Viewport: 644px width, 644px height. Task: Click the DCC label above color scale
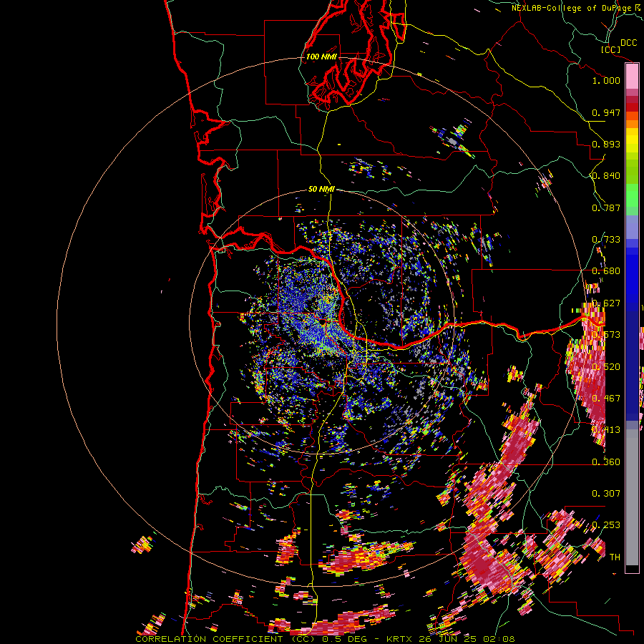click(x=628, y=43)
